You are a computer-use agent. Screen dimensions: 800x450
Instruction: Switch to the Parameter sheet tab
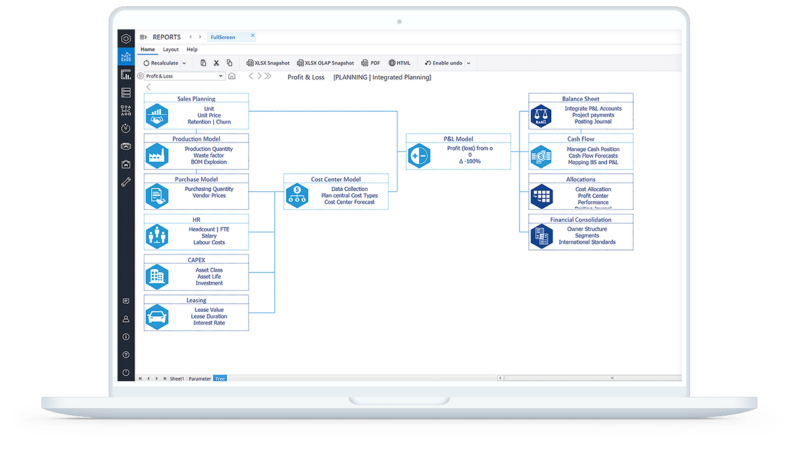click(200, 379)
